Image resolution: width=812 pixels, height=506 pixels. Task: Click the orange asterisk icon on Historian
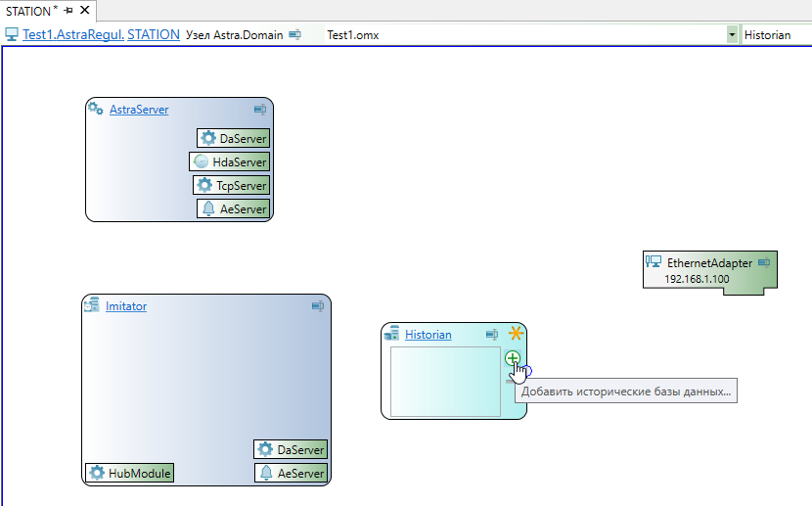point(516,335)
